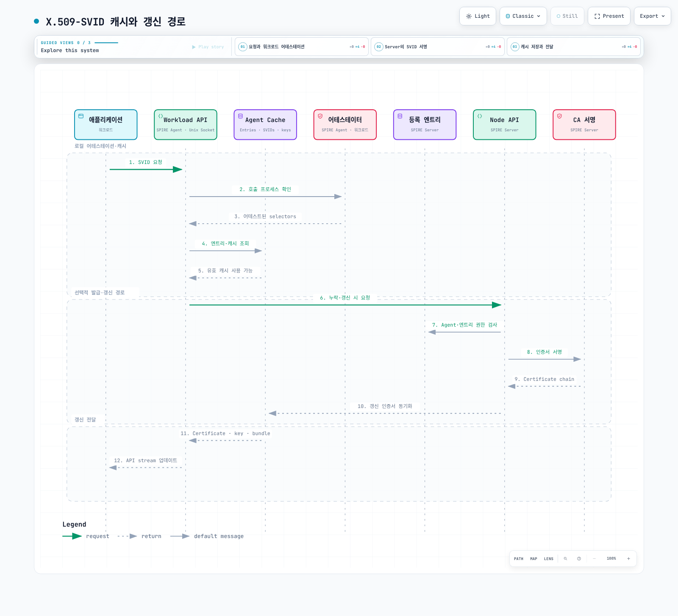This screenshot has height=616, width=678.
Task: Select message 6. 누락·갱신 시 요청
Action: point(345,298)
